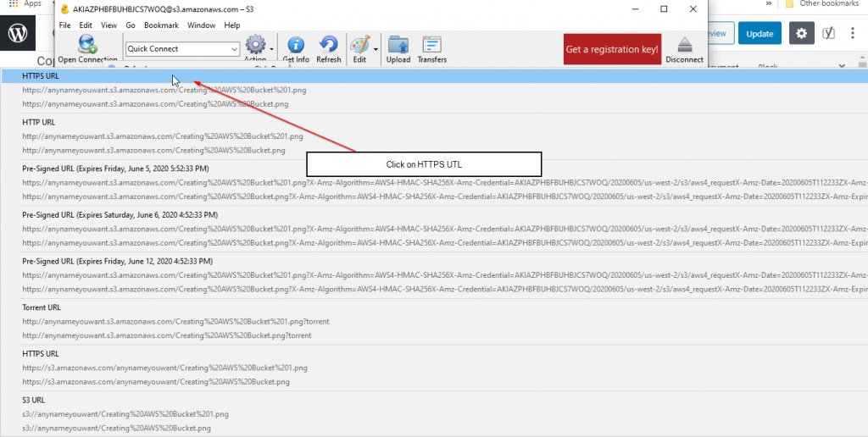This screenshot has height=437, width=868.
Task: Click Bucket%201.png pre-signed link under June 5 expiry
Action: tap(445, 183)
